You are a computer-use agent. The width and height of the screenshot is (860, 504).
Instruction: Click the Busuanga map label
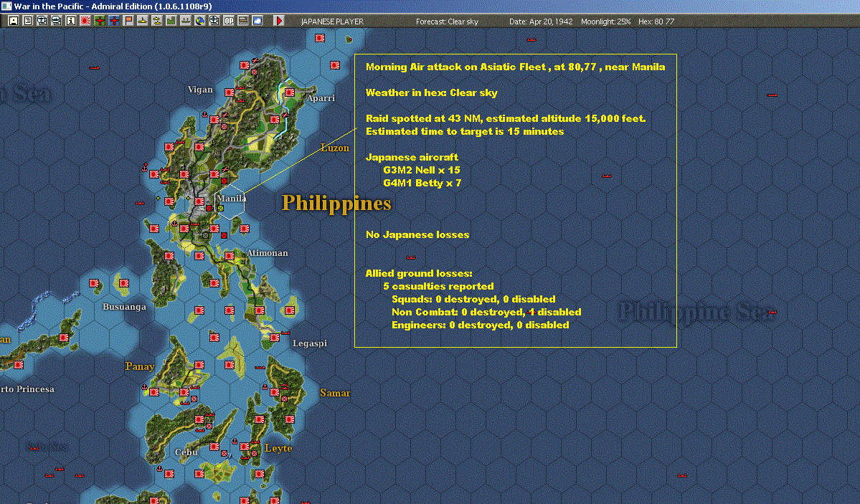coord(125,307)
